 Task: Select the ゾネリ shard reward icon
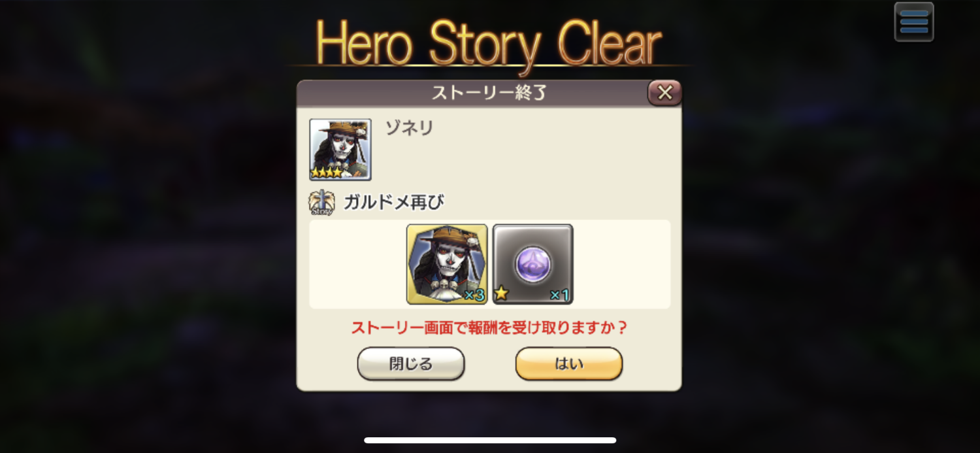pyautogui.click(x=447, y=264)
